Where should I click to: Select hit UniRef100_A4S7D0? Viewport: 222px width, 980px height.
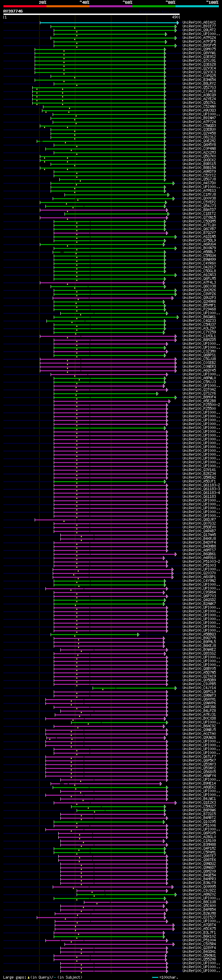click(199, 183)
